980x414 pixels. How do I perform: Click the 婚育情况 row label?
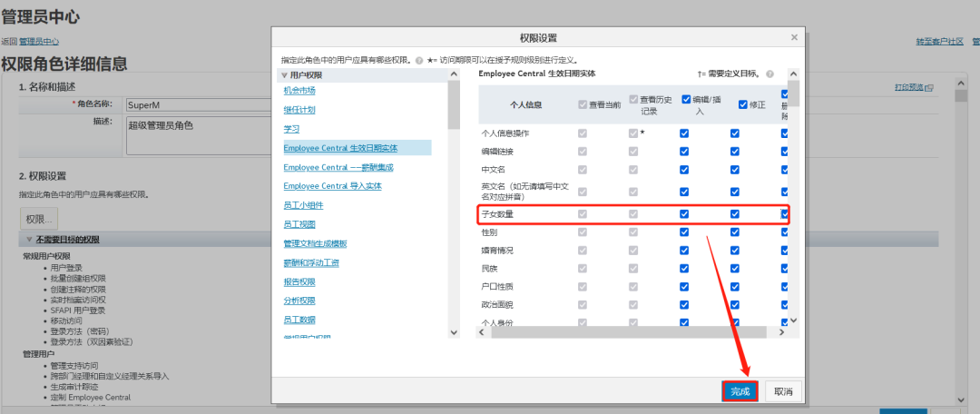[x=498, y=251]
